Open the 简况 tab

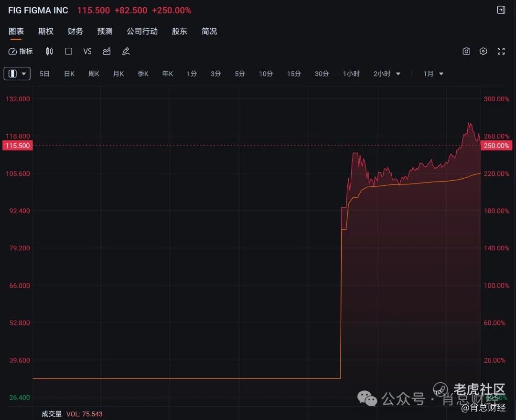click(209, 31)
